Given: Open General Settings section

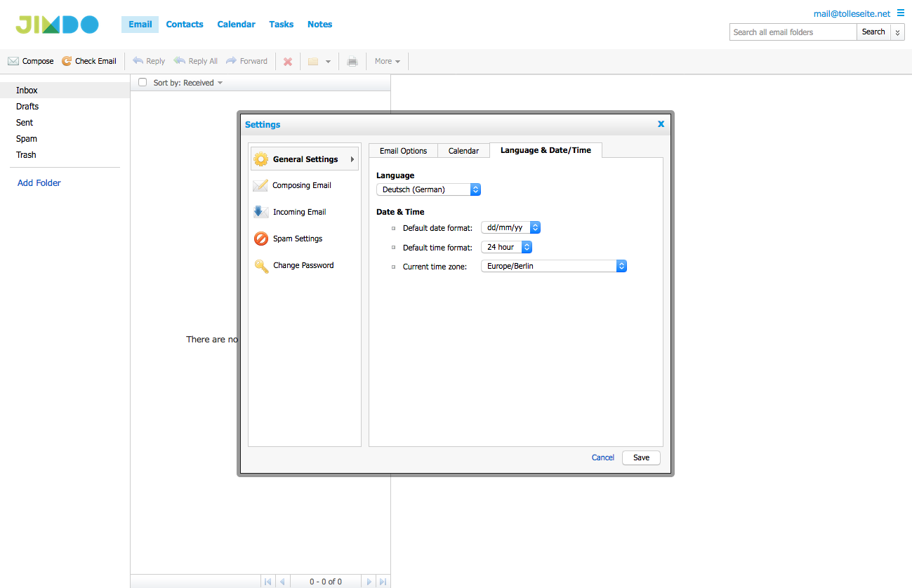Looking at the screenshot, I should point(305,159).
